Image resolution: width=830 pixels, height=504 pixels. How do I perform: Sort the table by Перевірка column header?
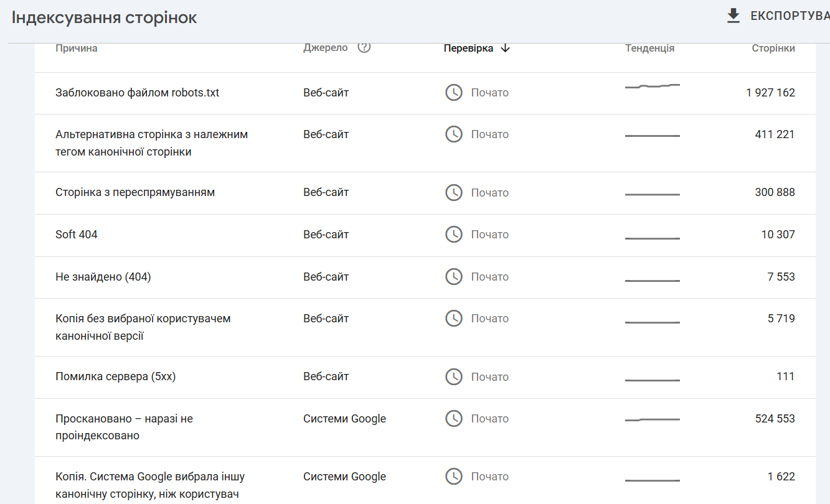(468, 48)
